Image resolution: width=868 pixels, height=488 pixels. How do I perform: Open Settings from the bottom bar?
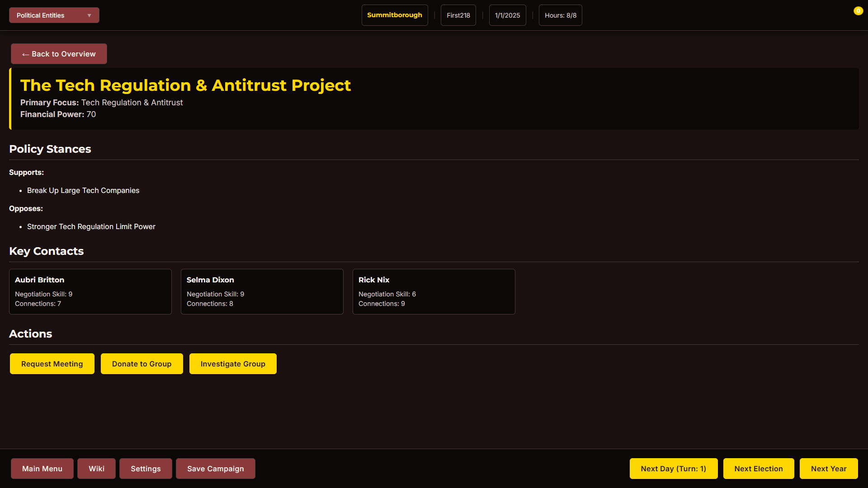146,469
